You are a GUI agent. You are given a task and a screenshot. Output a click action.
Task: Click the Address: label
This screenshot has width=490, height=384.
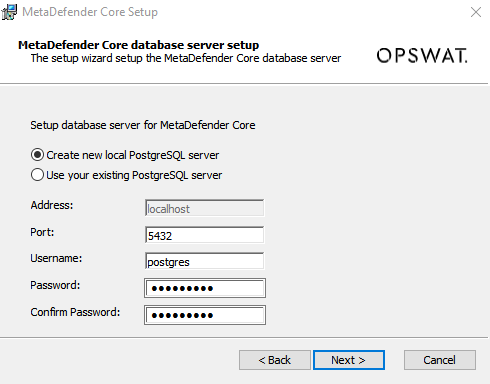tap(52, 205)
